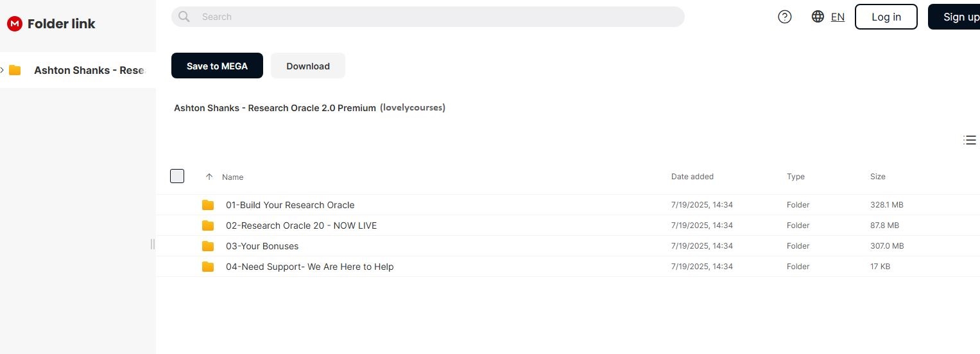Switch view with the list view icon
The image size is (980, 354).
pos(970,140)
